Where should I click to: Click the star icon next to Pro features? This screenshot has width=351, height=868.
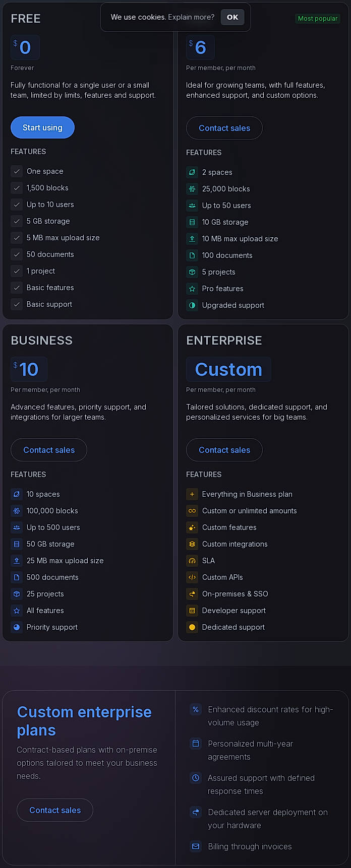192,289
